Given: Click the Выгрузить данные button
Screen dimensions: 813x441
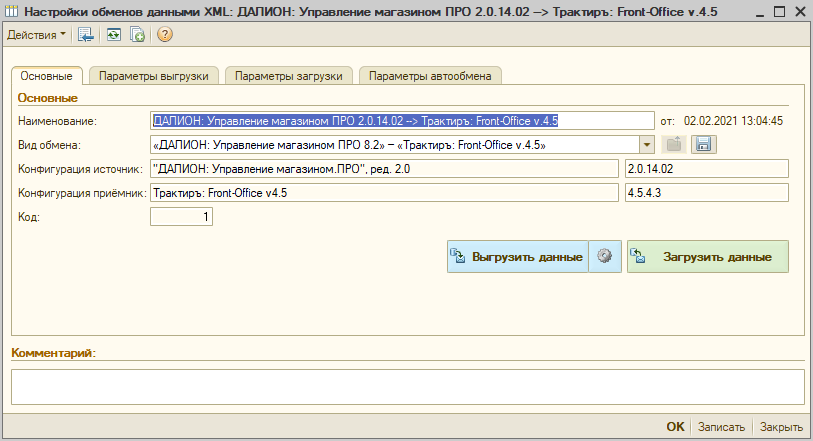Looking at the screenshot, I should (x=517, y=257).
